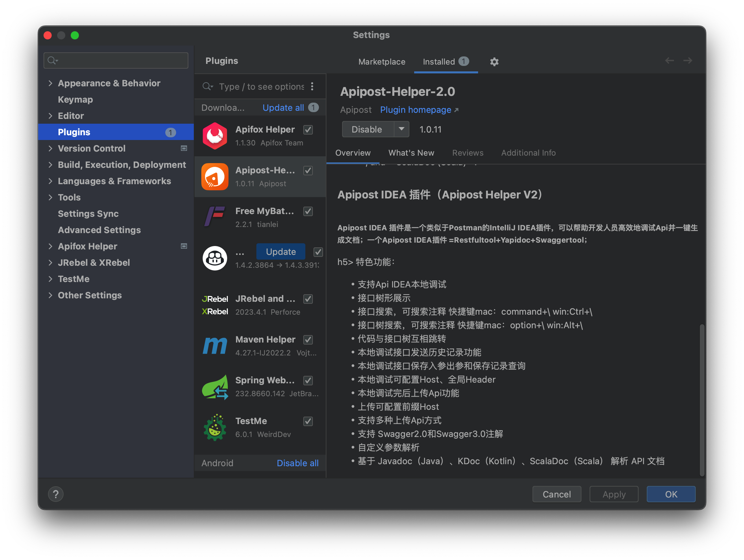Select the Keymap settings item
This screenshot has height=560, width=744.
(116, 100)
